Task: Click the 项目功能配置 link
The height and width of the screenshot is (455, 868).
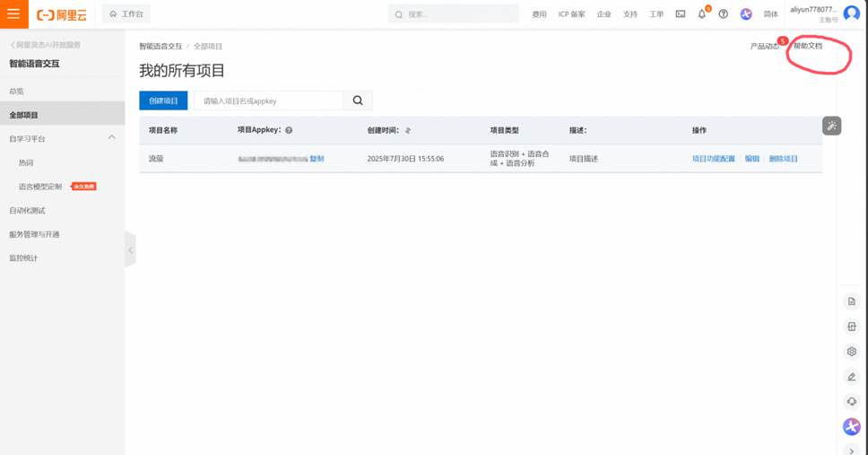Action: tap(713, 159)
